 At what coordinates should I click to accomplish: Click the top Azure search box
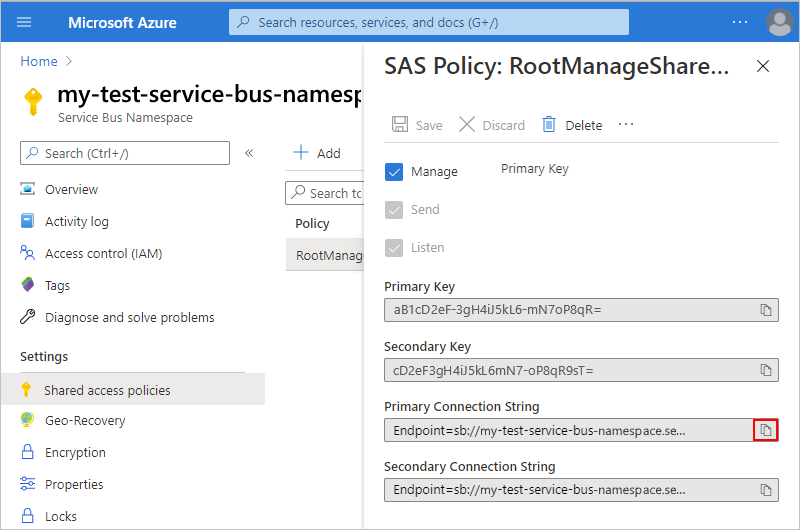(x=429, y=22)
